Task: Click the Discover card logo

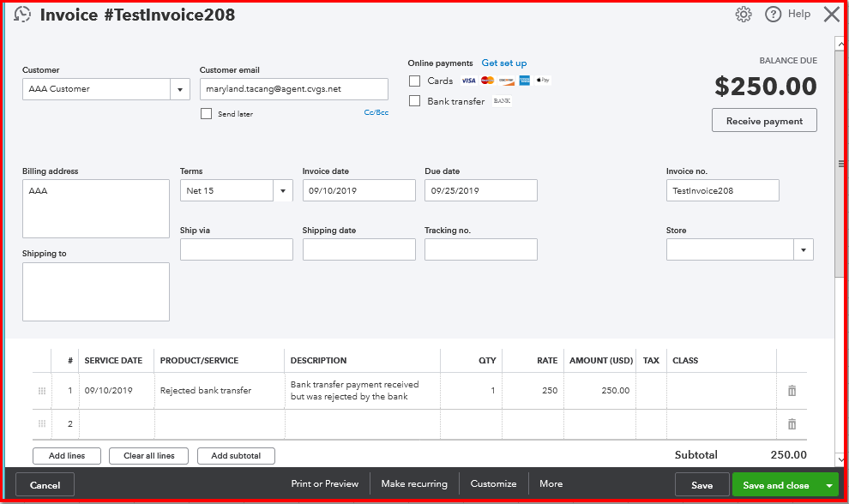Action: tap(506, 80)
